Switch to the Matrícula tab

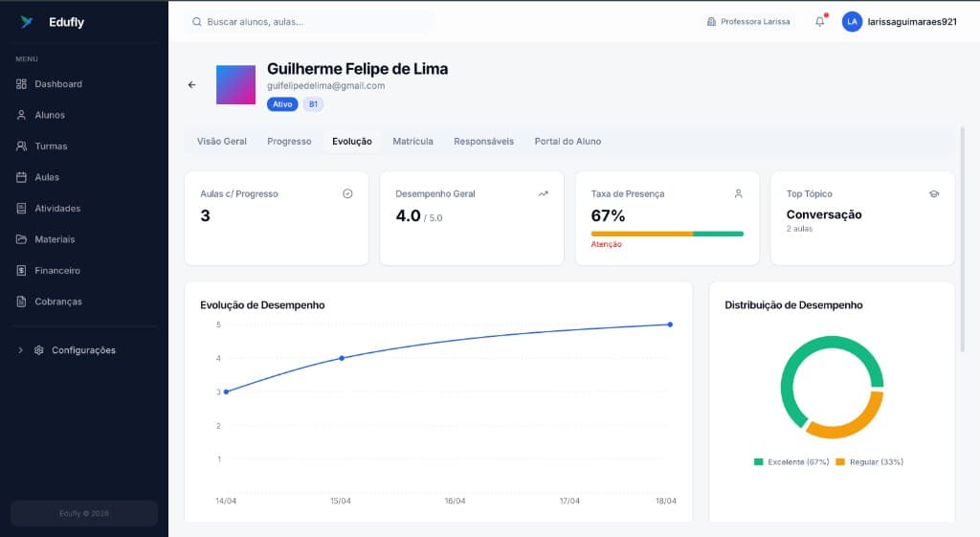412,142
